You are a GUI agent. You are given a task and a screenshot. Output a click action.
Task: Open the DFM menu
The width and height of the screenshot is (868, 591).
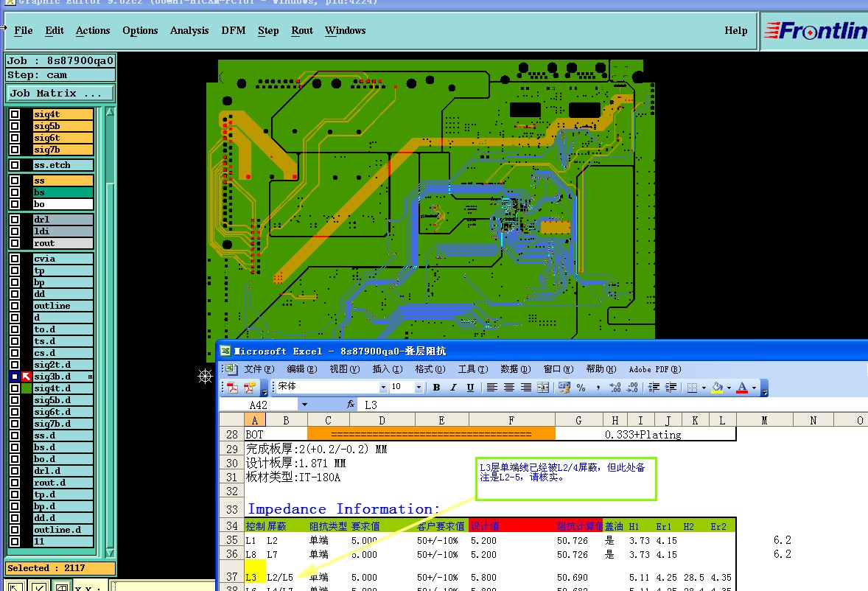pyautogui.click(x=233, y=30)
